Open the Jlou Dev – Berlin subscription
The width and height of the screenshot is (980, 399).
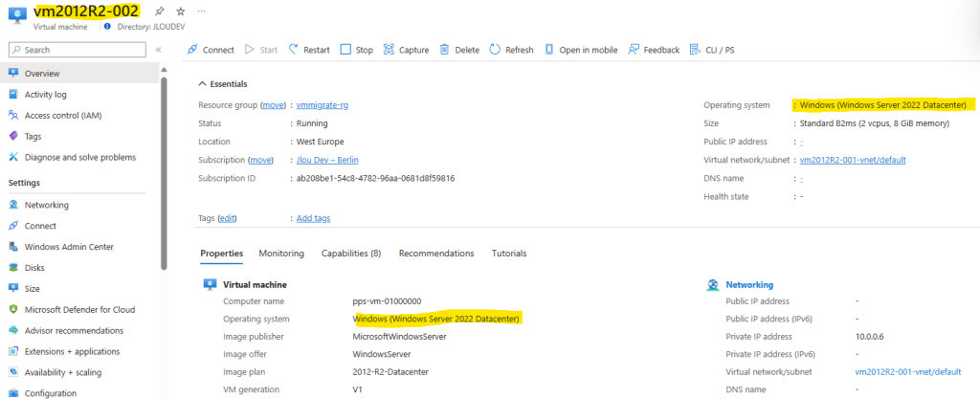coord(327,160)
